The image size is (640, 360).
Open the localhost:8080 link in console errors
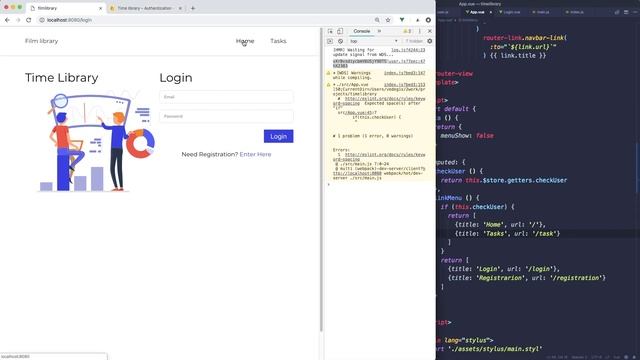[357, 173]
